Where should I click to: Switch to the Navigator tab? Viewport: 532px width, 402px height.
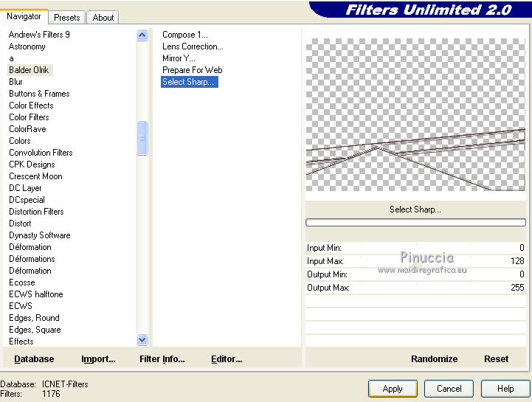pyautogui.click(x=24, y=16)
